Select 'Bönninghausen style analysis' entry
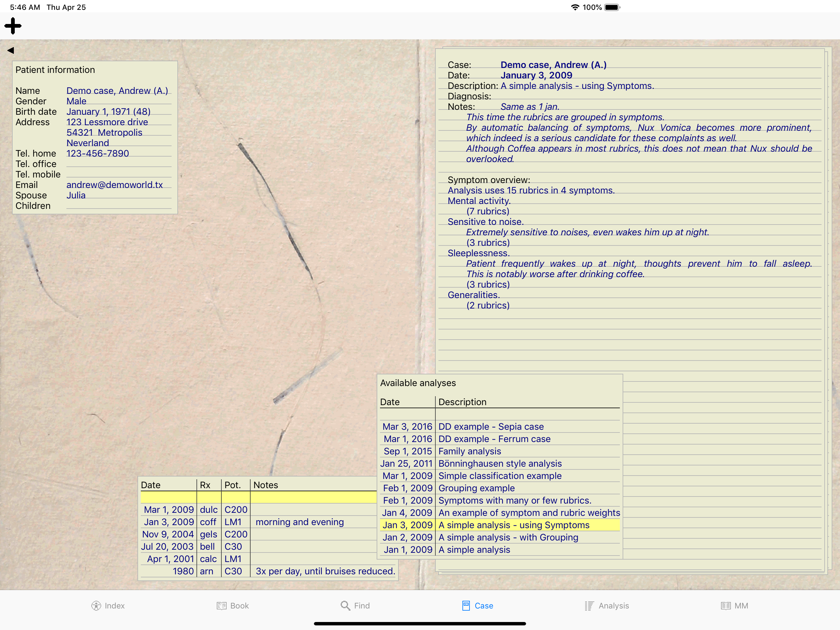Screen dimensions: 840x630 coord(500,464)
